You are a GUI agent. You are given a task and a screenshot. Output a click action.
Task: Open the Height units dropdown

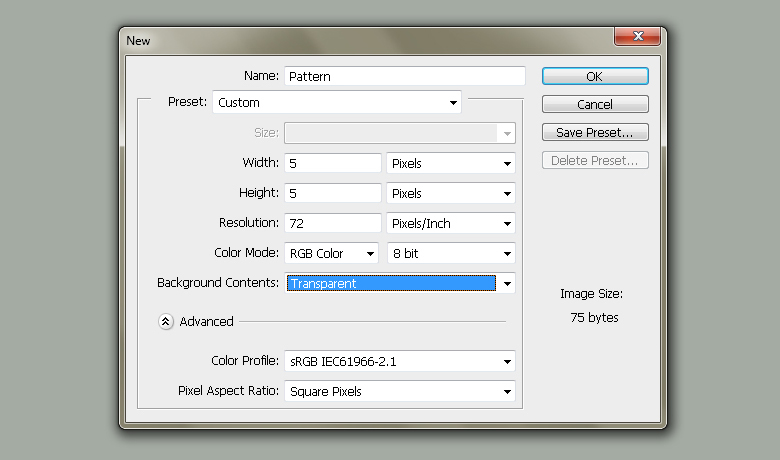(450, 193)
